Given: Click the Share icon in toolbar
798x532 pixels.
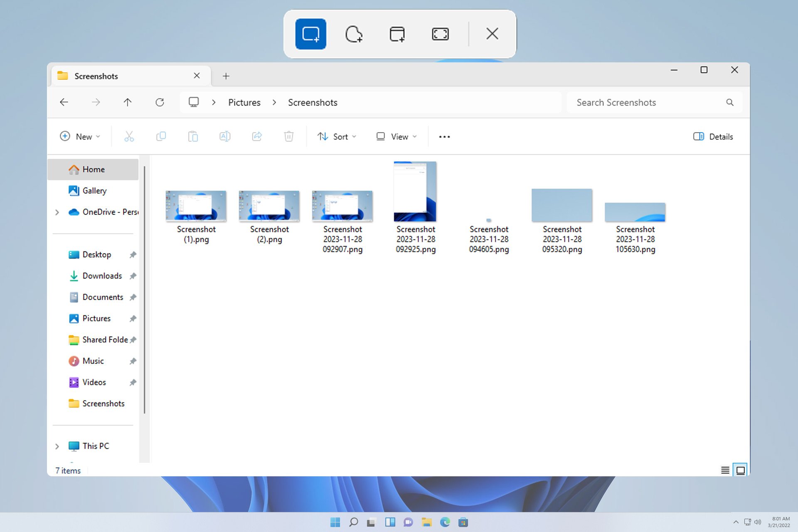Looking at the screenshot, I should pos(257,136).
